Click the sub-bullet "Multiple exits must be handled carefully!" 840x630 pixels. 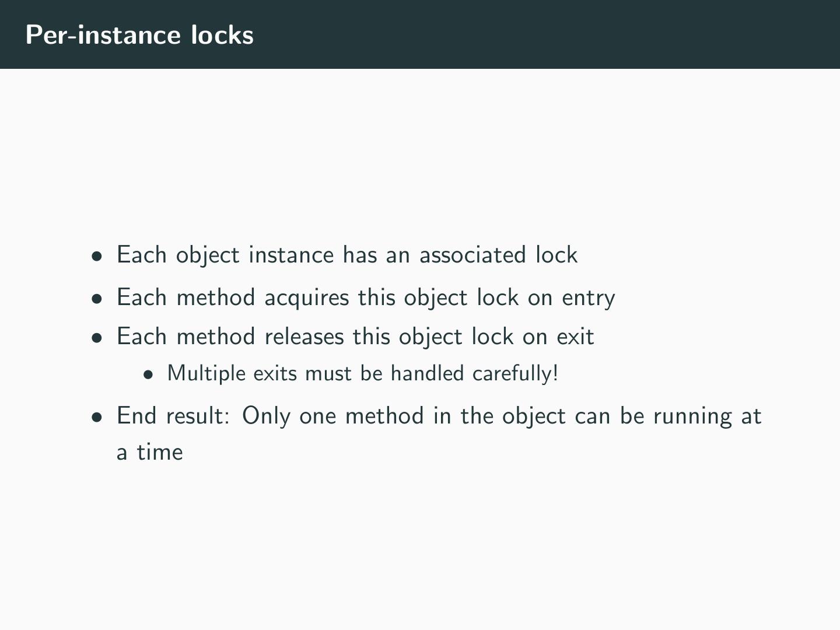[362, 373]
